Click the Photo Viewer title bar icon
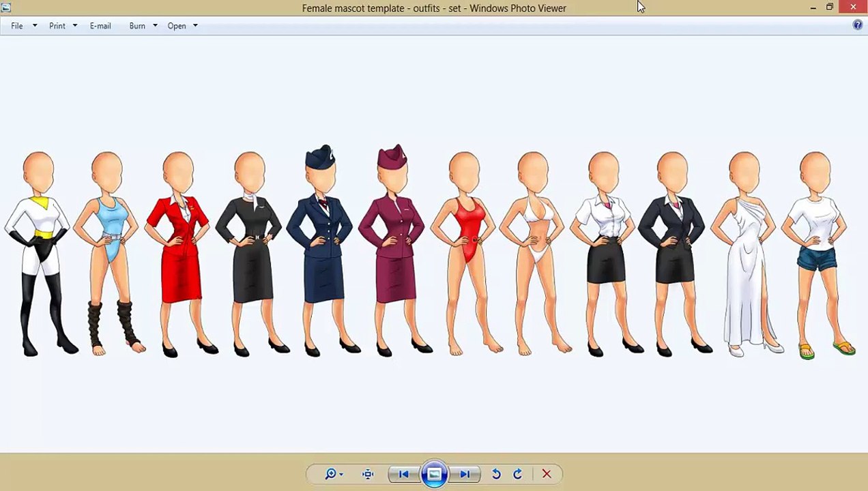 click(x=6, y=8)
